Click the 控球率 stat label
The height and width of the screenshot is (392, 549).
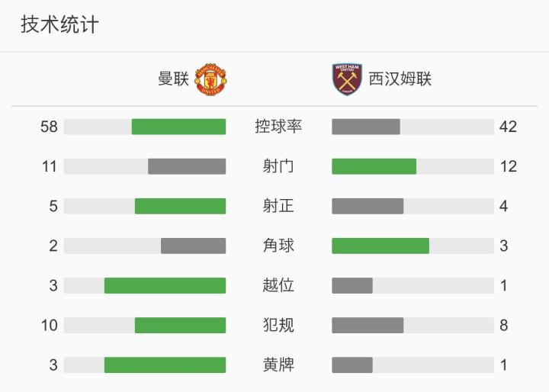(278, 127)
